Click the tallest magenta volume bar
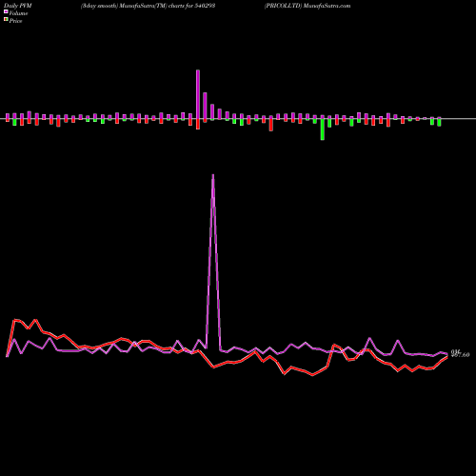Screen dimensions: 476x476 click(x=198, y=94)
